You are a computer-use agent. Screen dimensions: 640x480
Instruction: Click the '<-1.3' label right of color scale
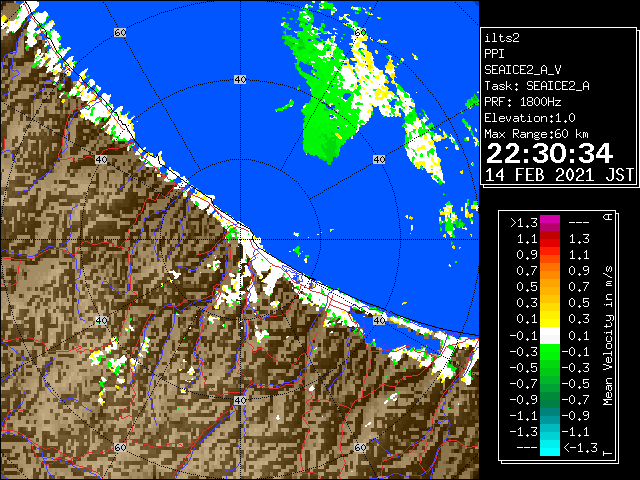tap(580, 448)
